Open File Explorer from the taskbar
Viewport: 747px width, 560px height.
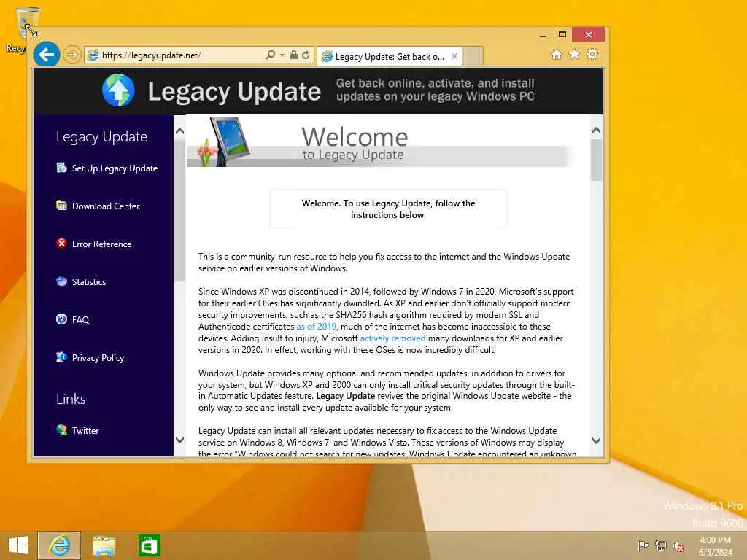(x=104, y=545)
